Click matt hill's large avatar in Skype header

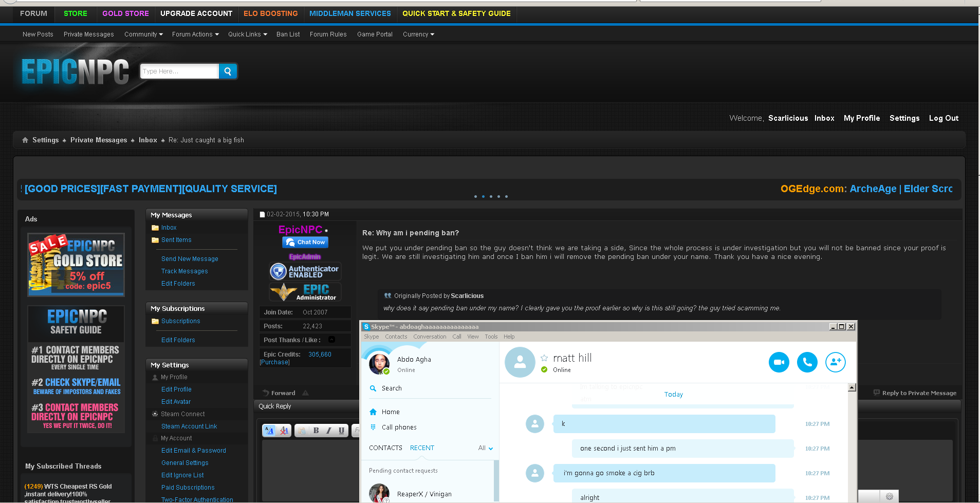click(520, 362)
